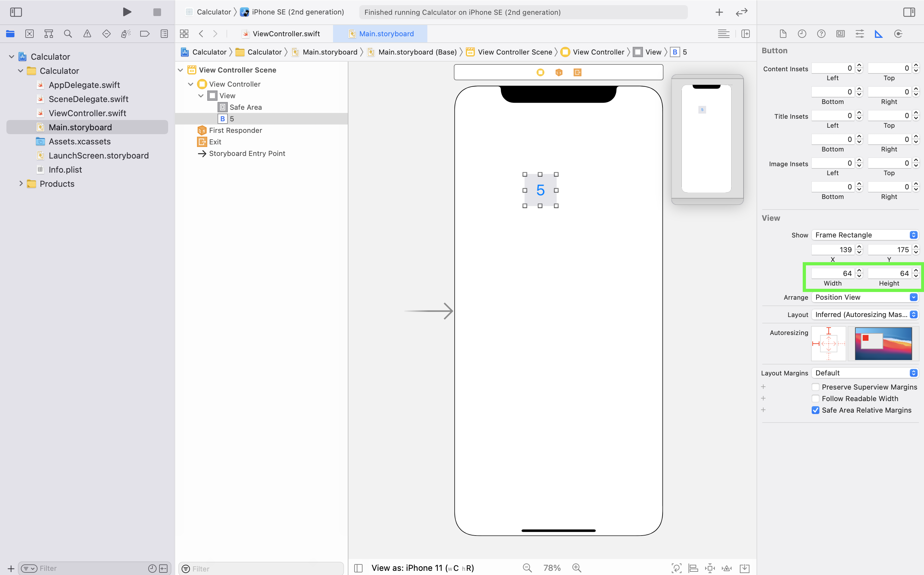This screenshot has height=575, width=924.
Task: Open the Find navigator magnifier icon
Action: pos(68,34)
